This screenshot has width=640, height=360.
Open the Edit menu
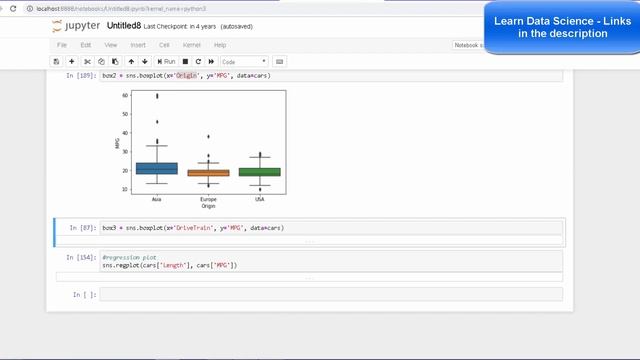click(x=86, y=45)
